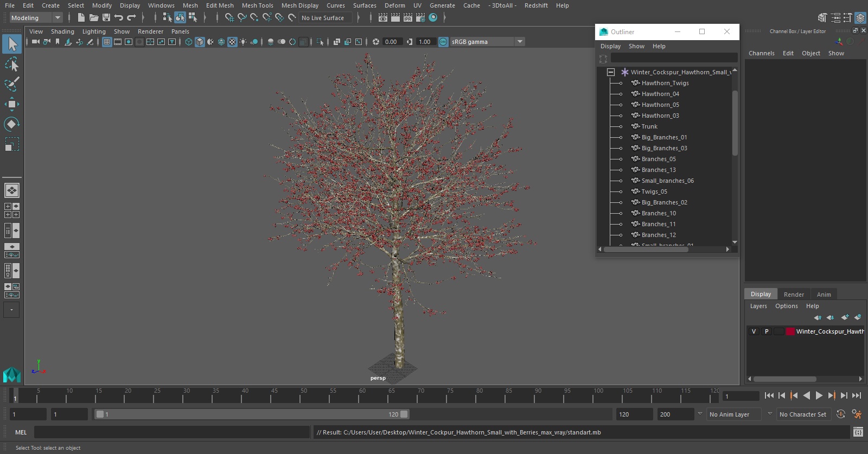
Task: Click the New scene icon
Action: click(81, 18)
